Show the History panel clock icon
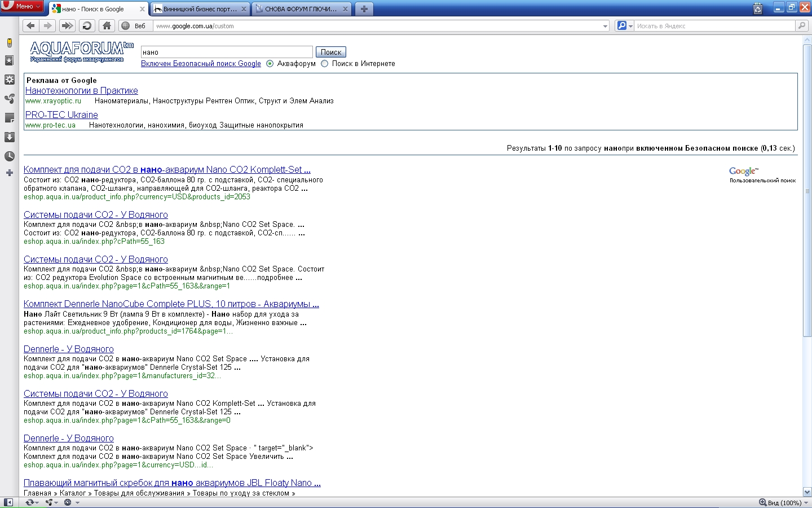 click(9, 156)
